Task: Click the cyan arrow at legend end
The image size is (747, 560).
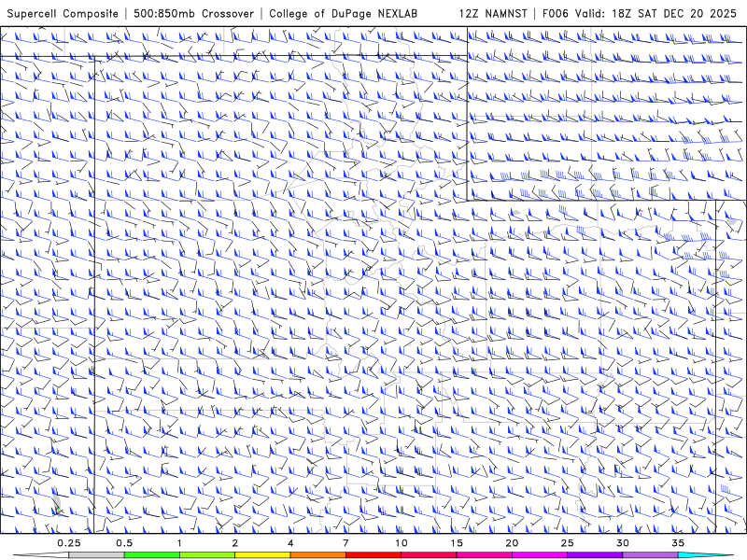Action: (x=705, y=555)
